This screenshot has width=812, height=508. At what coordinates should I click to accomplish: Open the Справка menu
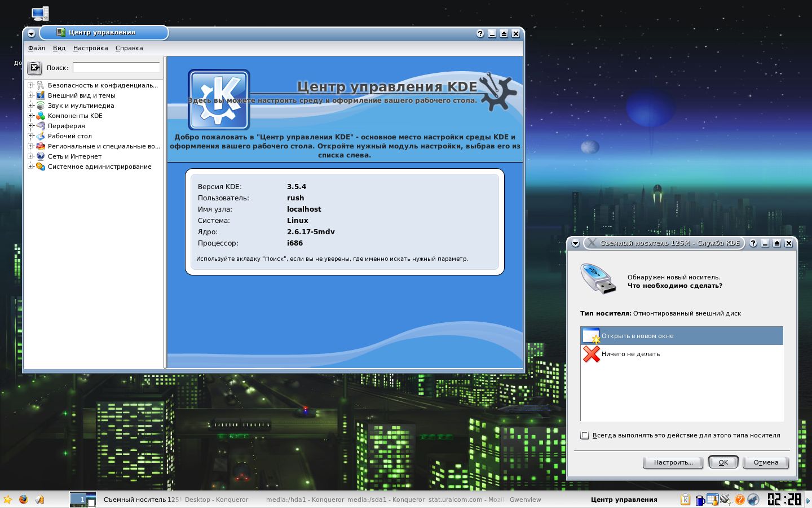tap(129, 48)
